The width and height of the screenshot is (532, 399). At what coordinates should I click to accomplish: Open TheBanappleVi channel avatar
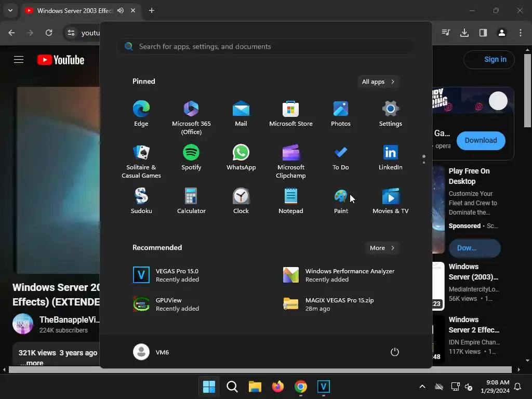[23, 324]
